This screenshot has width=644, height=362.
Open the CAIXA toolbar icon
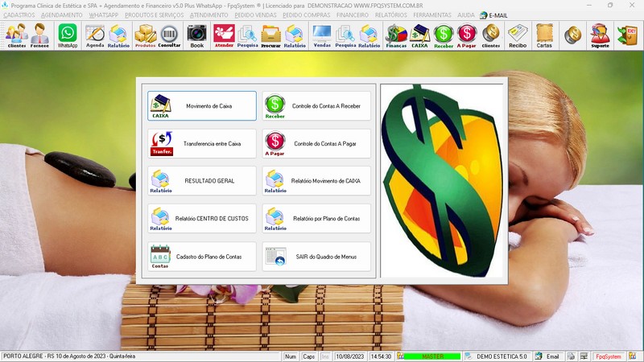(419, 35)
